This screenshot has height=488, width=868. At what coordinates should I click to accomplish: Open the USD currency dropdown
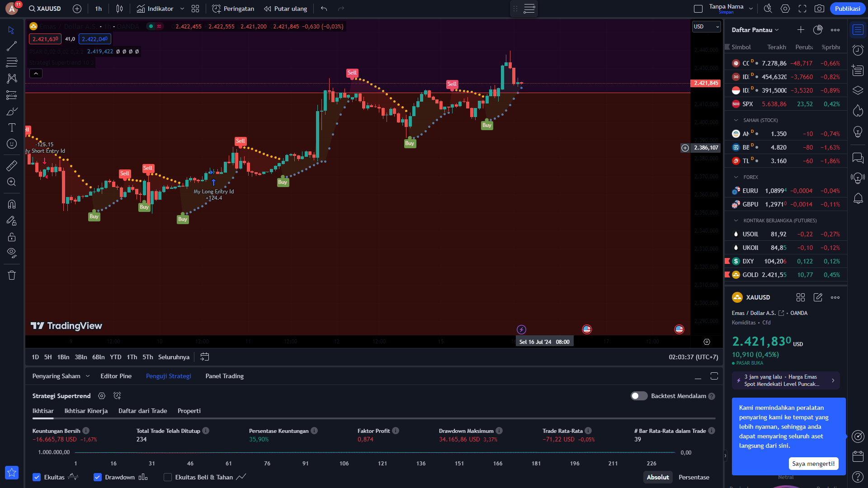click(706, 27)
